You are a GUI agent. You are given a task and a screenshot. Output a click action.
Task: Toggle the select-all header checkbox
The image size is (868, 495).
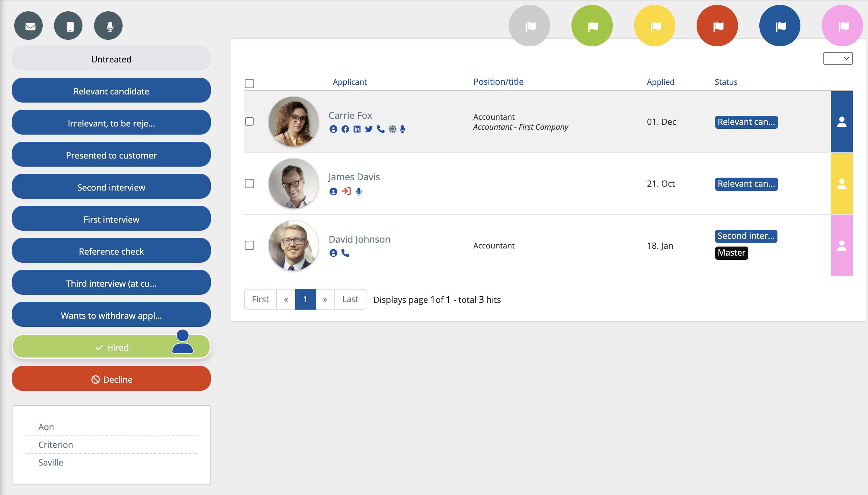pyautogui.click(x=249, y=83)
